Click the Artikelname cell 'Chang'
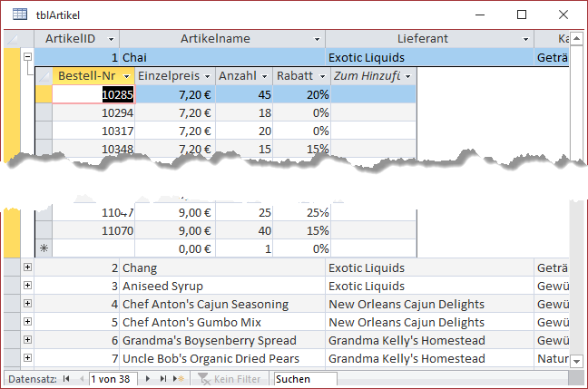This screenshot has height=389, width=588. 222,267
